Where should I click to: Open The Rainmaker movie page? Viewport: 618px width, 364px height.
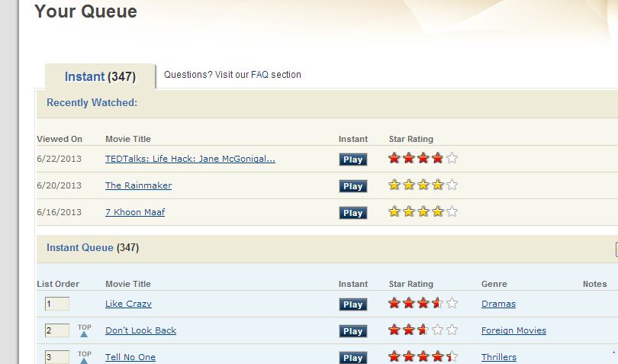(138, 185)
